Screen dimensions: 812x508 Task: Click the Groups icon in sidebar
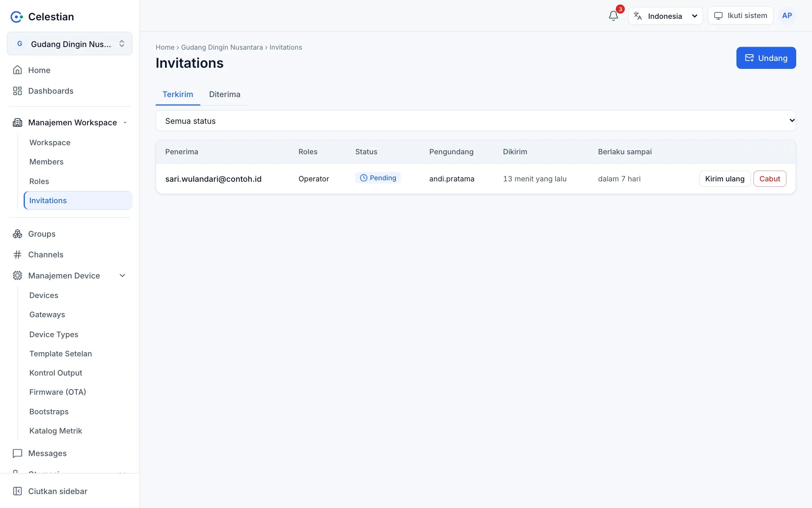(x=17, y=234)
